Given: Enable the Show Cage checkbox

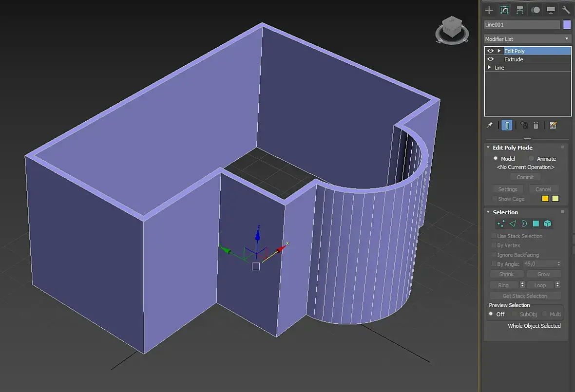Looking at the screenshot, I should (x=494, y=199).
